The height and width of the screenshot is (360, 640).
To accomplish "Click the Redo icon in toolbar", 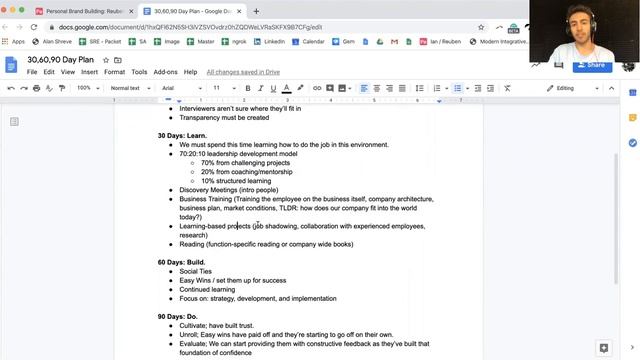I will [24, 88].
